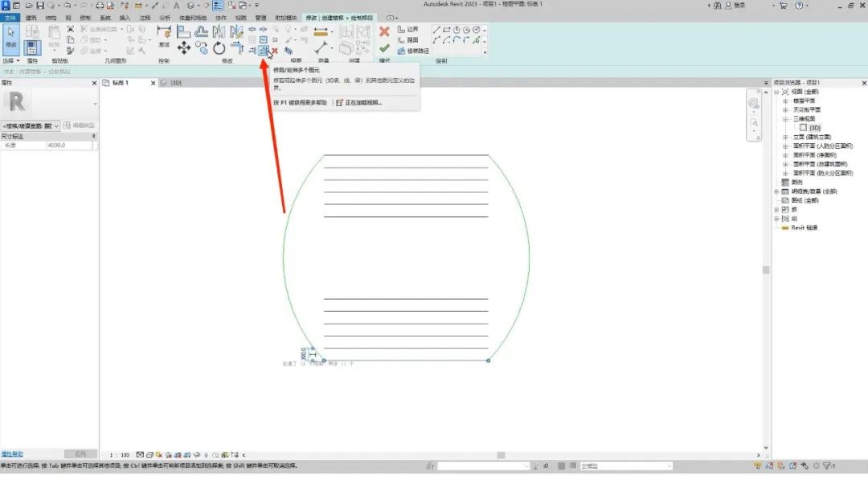Toggle the Riser (踢面) draw mode

pos(408,40)
